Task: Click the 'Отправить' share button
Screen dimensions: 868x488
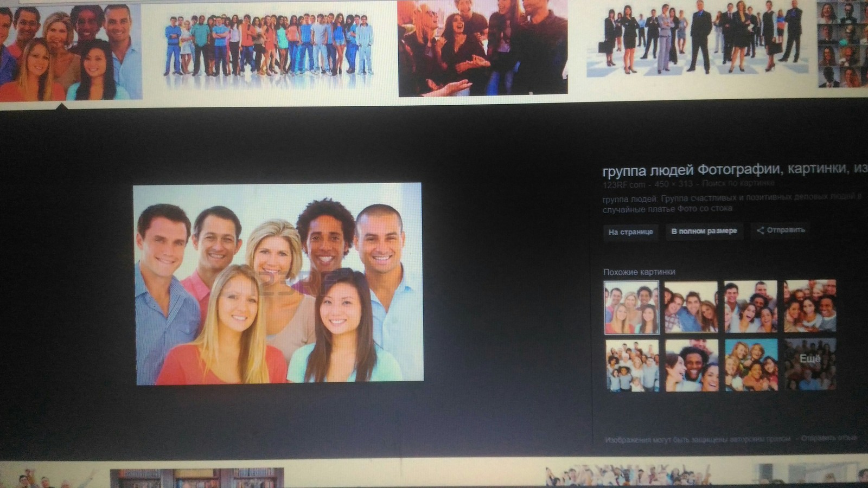Action: 781,230
